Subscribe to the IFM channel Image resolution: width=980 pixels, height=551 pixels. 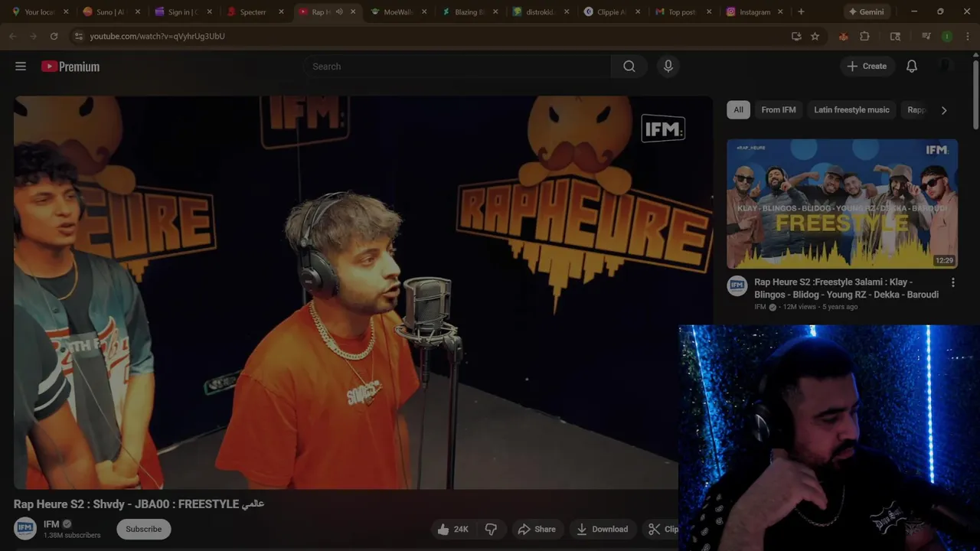pos(144,529)
